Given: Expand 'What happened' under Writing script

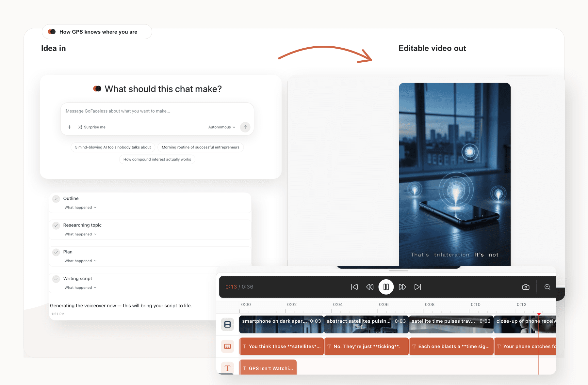Looking at the screenshot, I should (x=80, y=288).
